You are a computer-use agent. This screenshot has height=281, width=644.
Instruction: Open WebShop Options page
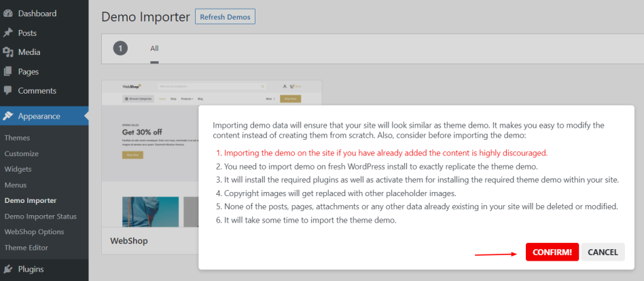pos(34,231)
